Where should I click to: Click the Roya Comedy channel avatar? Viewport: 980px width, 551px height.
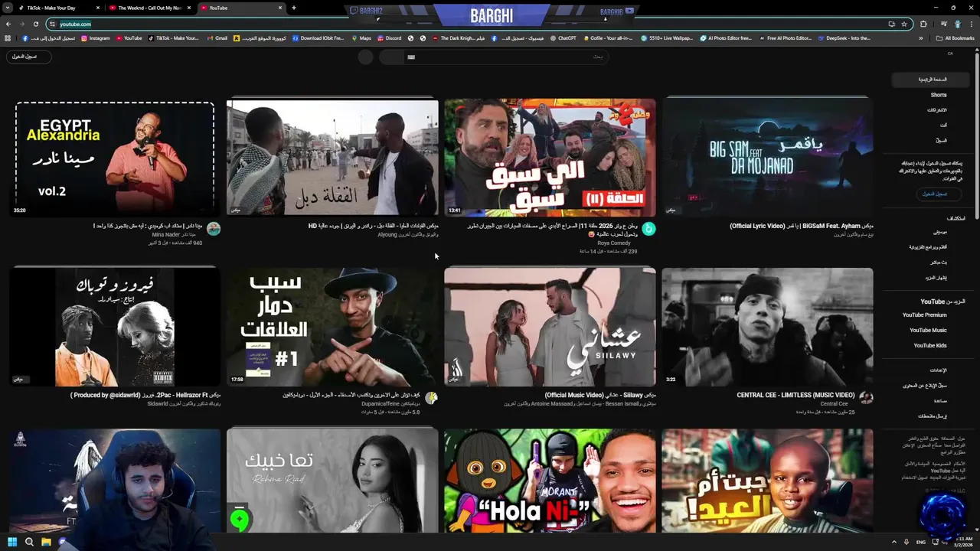(x=648, y=229)
